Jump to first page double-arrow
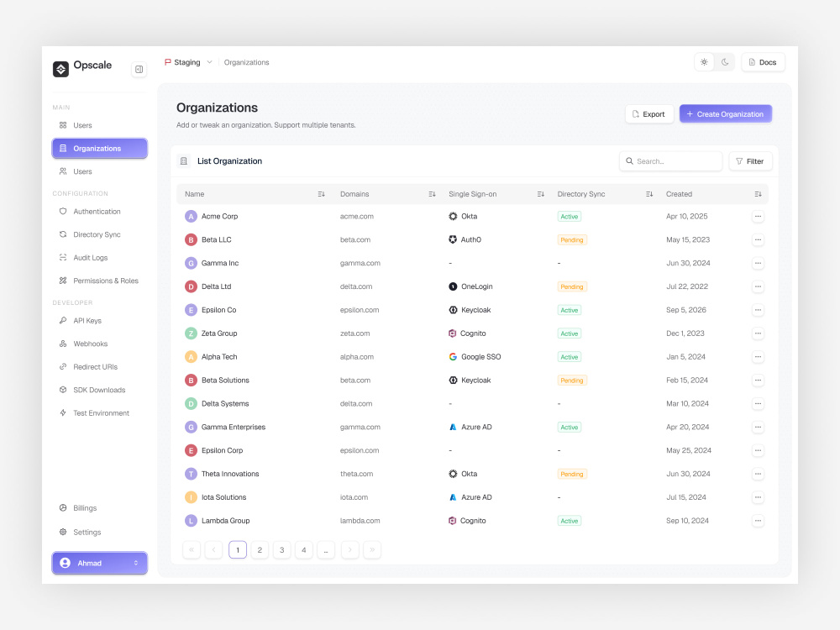 click(x=192, y=549)
